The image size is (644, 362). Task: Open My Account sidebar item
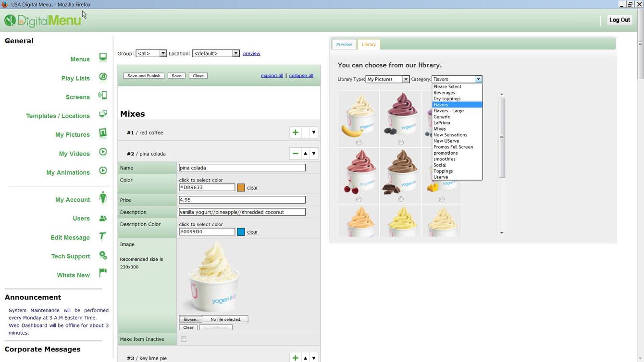click(x=73, y=200)
